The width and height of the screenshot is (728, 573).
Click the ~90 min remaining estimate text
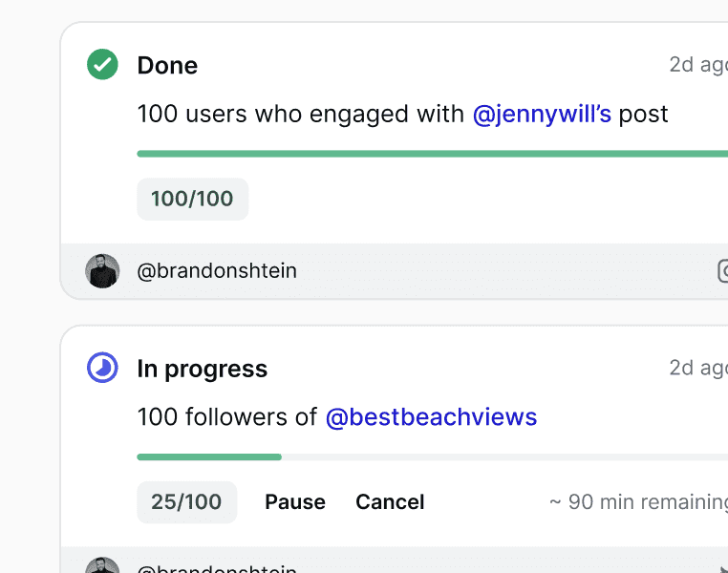pos(638,502)
